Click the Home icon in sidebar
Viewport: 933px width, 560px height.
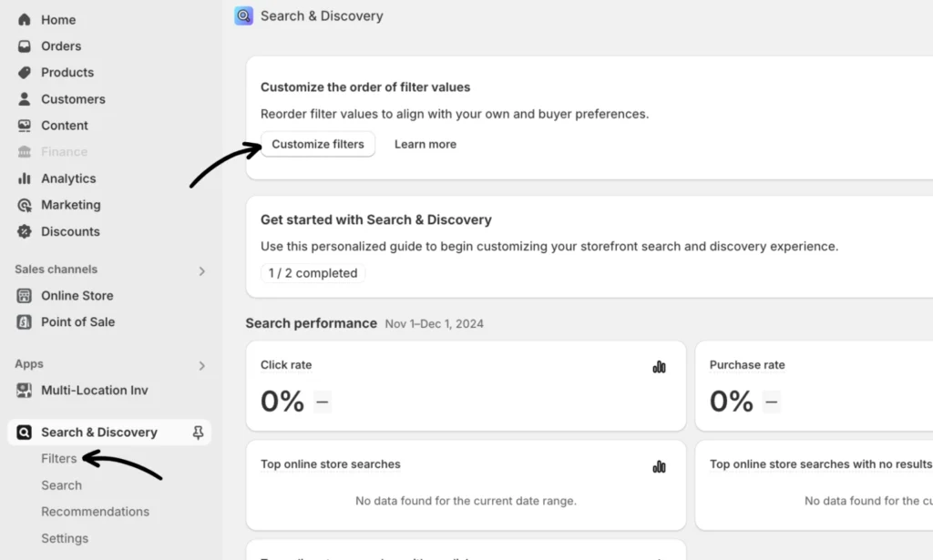click(x=25, y=20)
